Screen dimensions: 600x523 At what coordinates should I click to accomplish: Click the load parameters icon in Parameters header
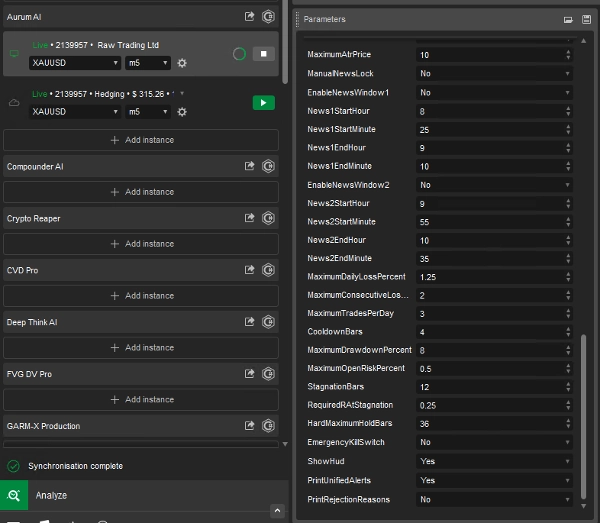coord(568,20)
